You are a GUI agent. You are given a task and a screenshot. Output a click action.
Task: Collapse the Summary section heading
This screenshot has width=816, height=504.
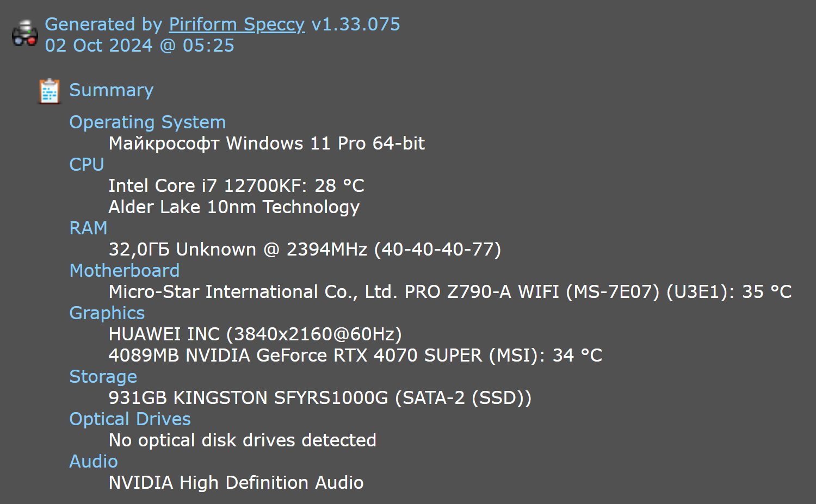112,90
